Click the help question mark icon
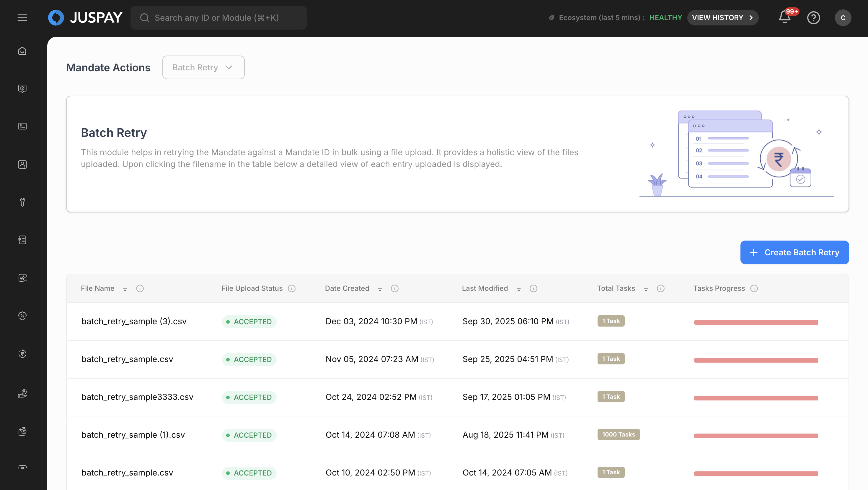 coord(813,17)
